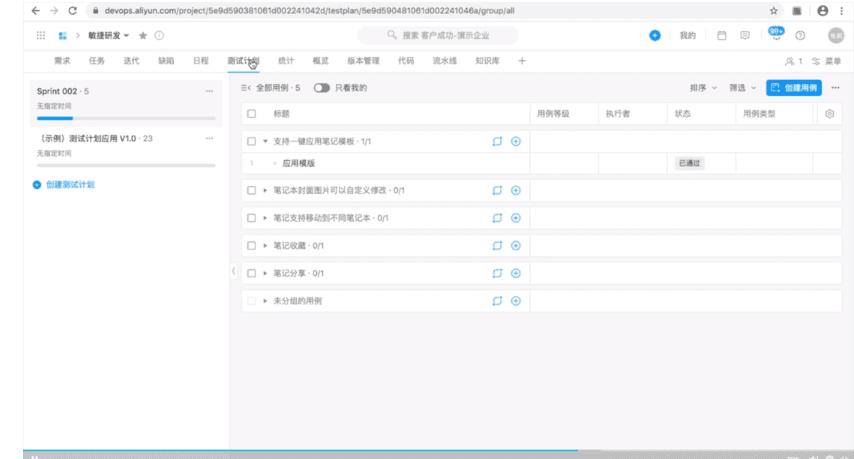Check the box for 笔记本封面图片可以自定义修改
Viewport: 854px width, 459px height.
pyautogui.click(x=251, y=191)
